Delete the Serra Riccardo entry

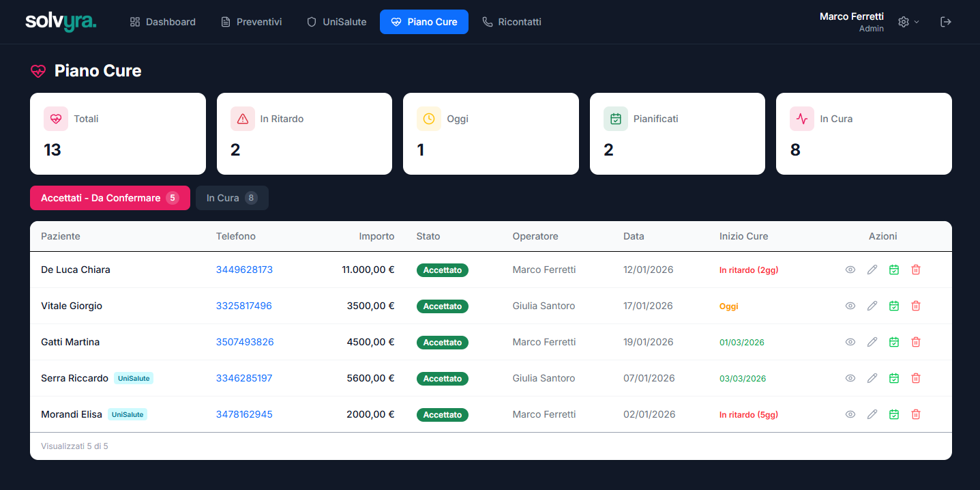pos(915,378)
